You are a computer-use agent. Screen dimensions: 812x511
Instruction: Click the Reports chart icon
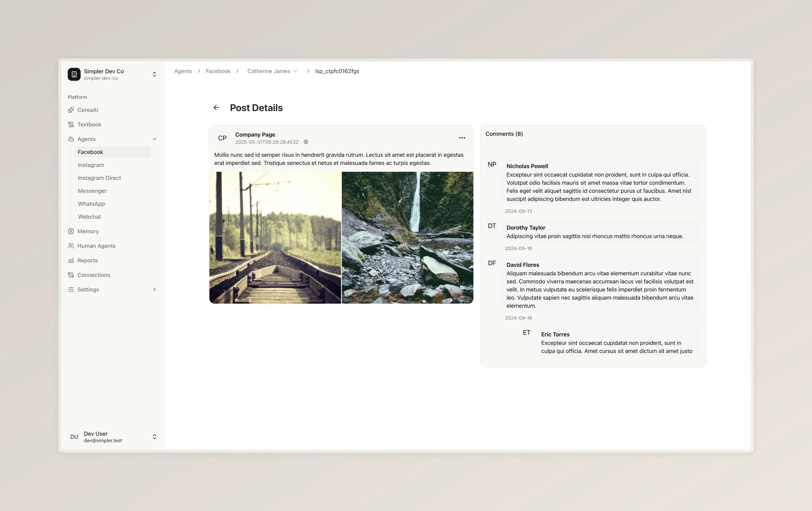[x=71, y=260]
